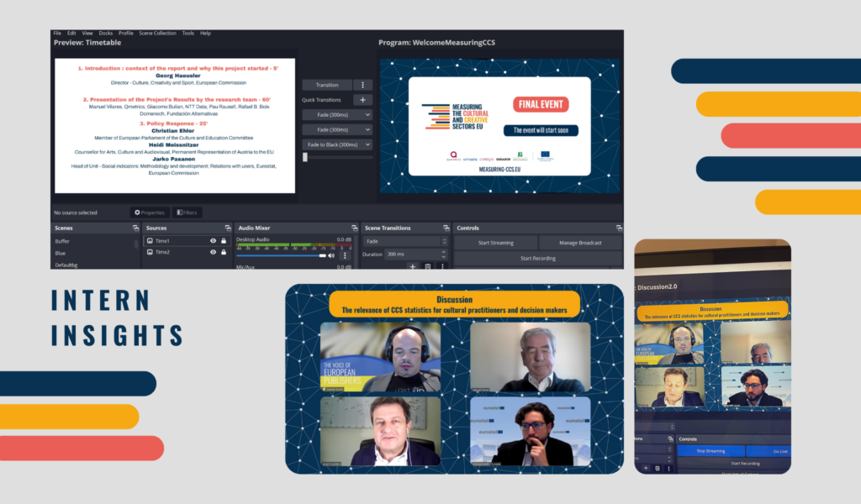Click the WelcomeMeasuringCCS program canvas
Image resolution: width=861 pixels, height=504 pixels.
tap(499, 126)
